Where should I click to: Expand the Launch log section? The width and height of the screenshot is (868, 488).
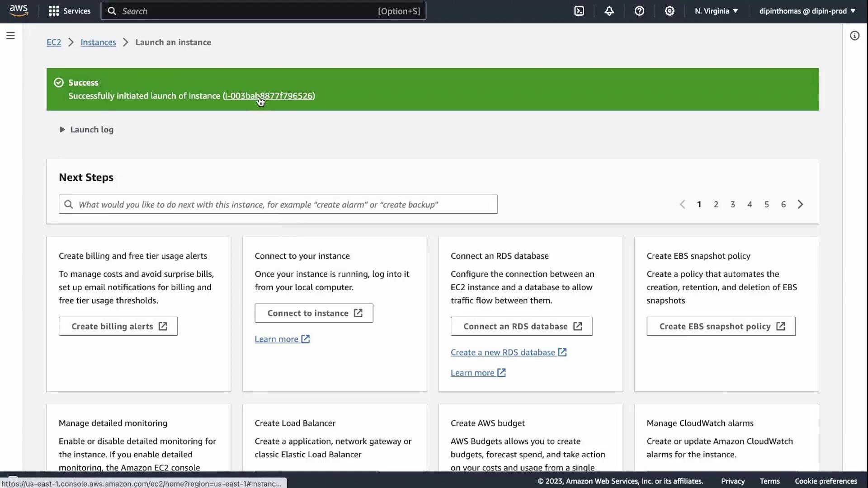pos(86,130)
